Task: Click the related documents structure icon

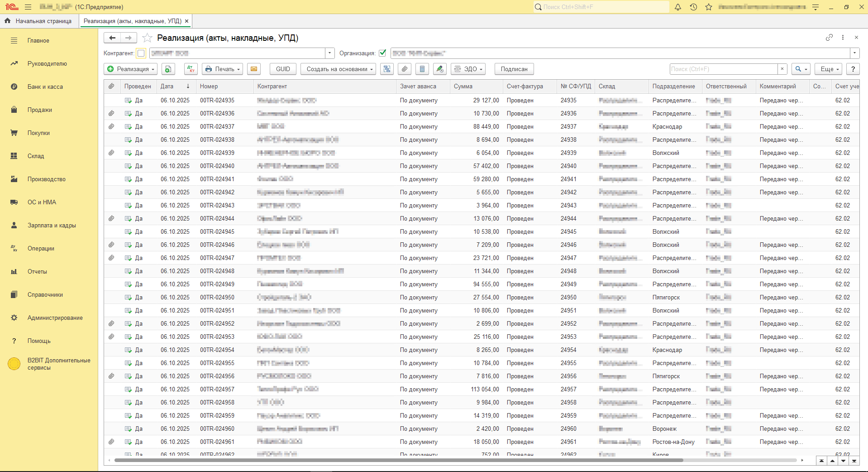Action: point(387,69)
